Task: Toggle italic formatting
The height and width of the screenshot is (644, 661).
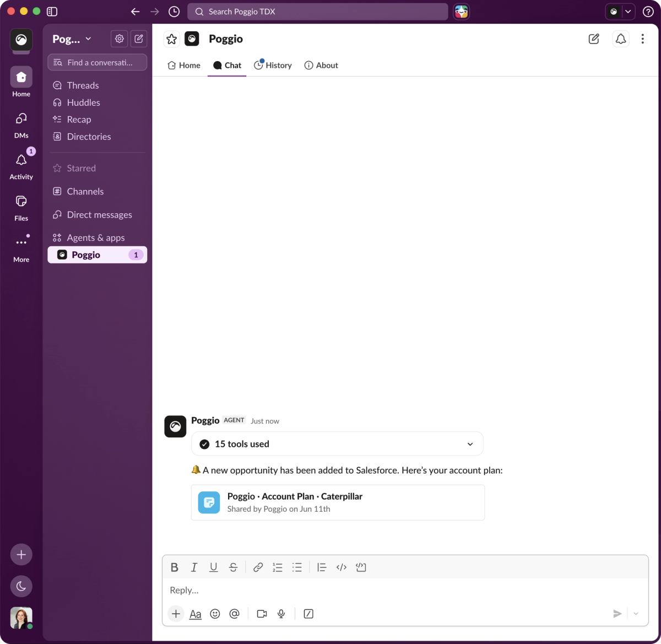Action: tap(194, 567)
